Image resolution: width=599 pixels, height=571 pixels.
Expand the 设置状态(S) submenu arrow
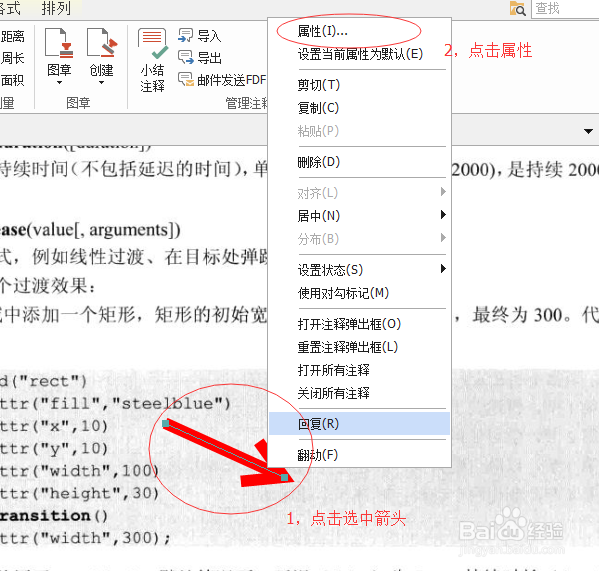pyautogui.click(x=443, y=269)
